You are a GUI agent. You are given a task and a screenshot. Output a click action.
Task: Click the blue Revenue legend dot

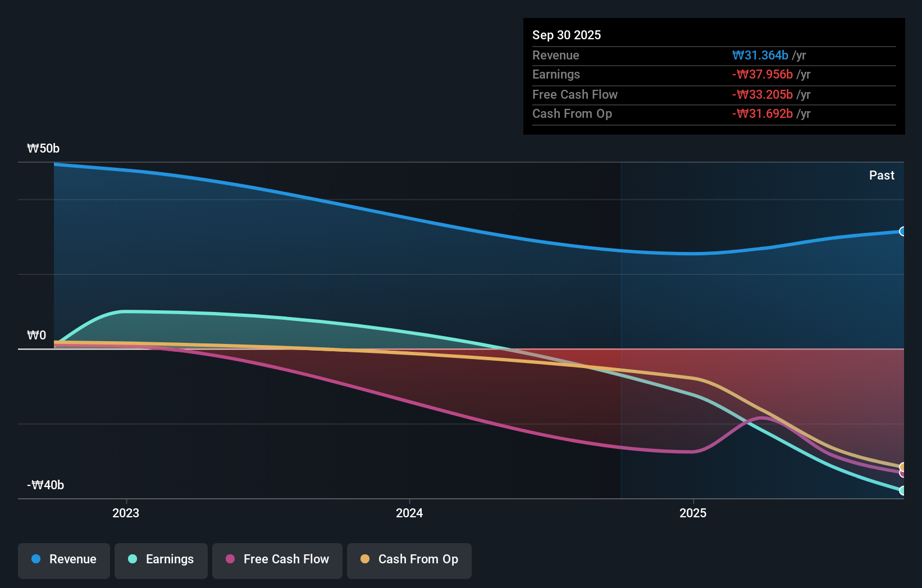[36, 559]
